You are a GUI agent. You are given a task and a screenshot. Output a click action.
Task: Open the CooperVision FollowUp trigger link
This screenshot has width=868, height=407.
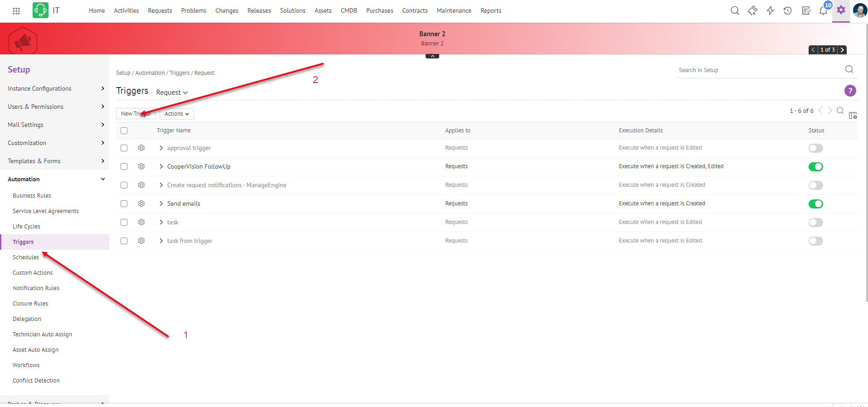[199, 167]
